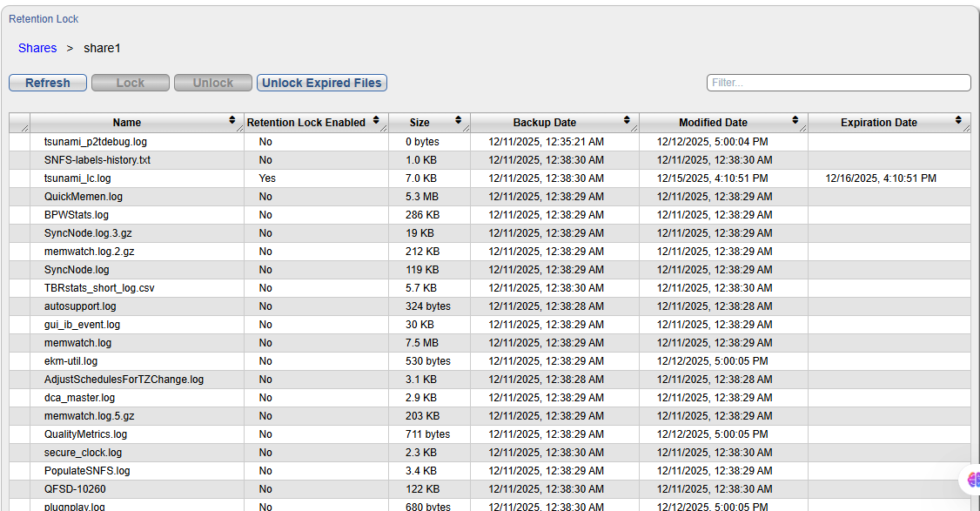Screen dimensions: 980x511
Task: Click the greyed-out Unlock button
Action: point(213,83)
